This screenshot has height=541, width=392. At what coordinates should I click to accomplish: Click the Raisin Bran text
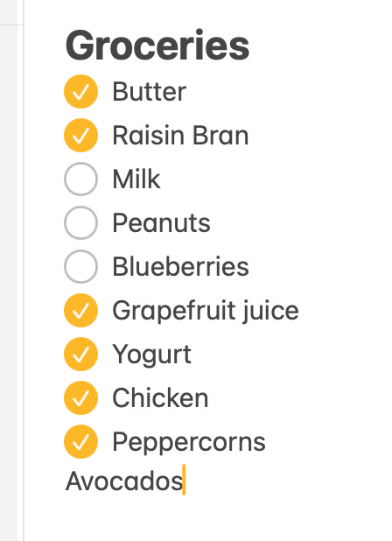click(x=180, y=135)
